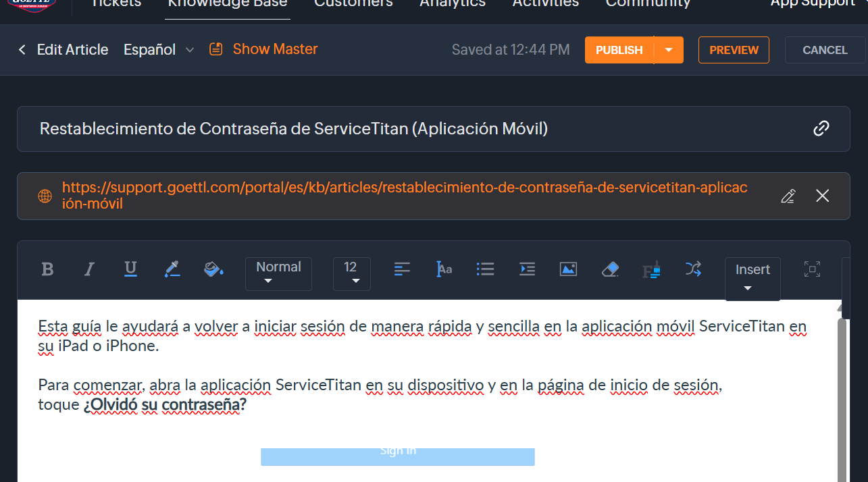Click the format painter icon
868x482 pixels.
tap(651, 269)
